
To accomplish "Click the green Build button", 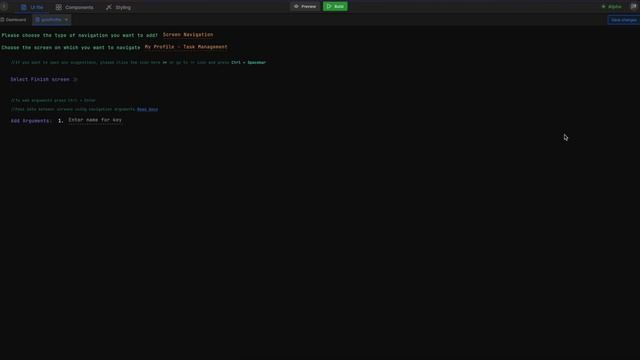I will tap(335, 7).
